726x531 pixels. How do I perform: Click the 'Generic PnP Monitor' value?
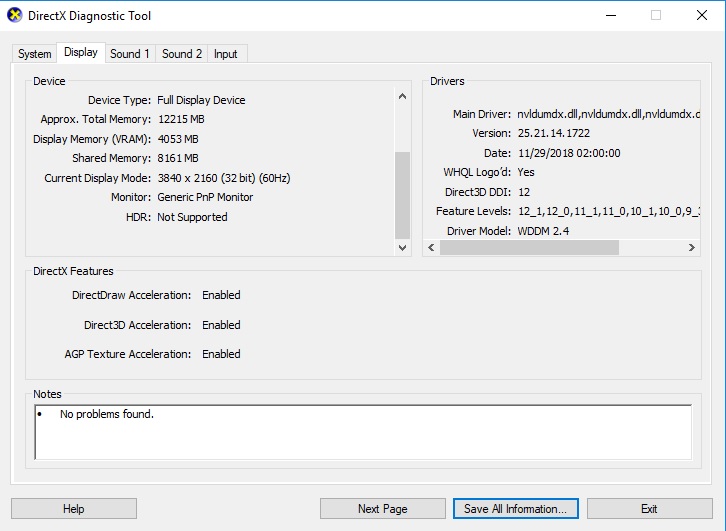click(205, 197)
